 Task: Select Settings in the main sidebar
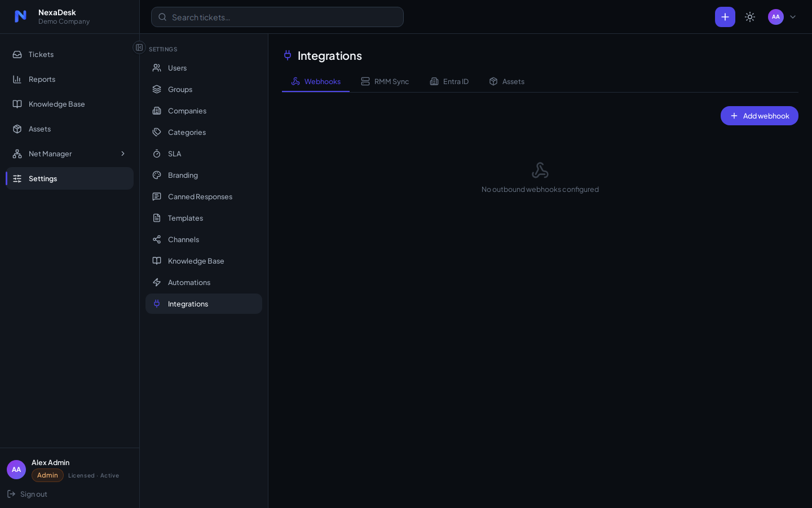(x=69, y=178)
